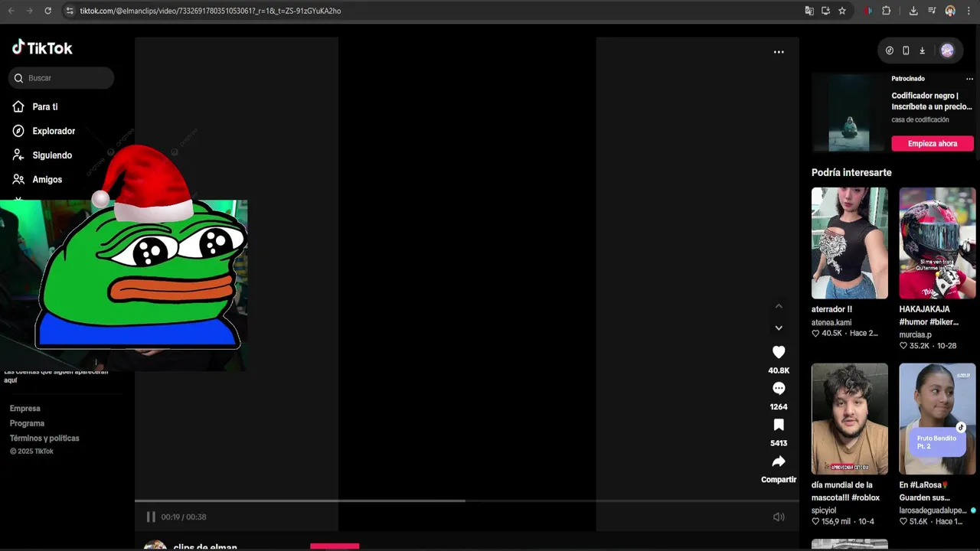
Task: Open the Chrome three-dot menu
Action: pyautogui.click(x=969, y=11)
